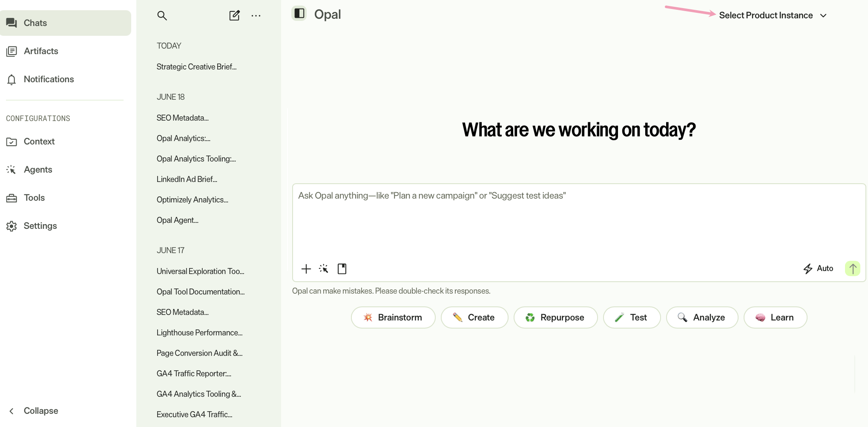Open the Strategic Creative Brief chat
868x427 pixels.
196,67
